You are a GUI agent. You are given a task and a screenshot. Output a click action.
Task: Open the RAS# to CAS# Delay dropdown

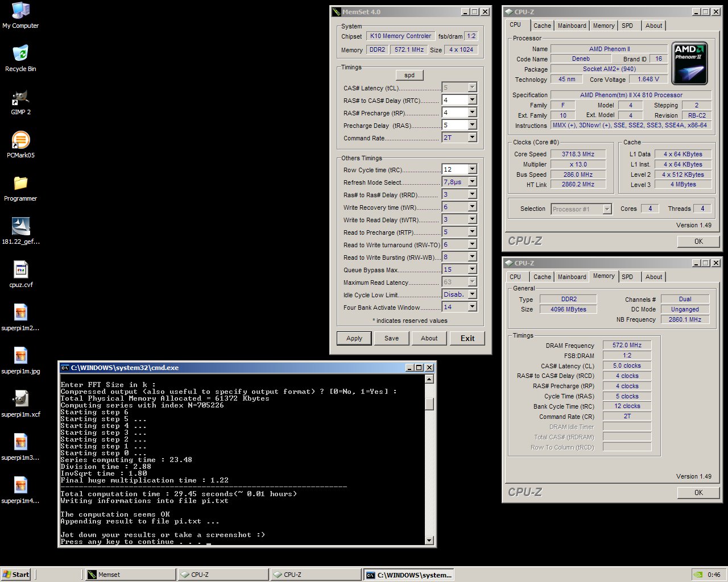pyautogui.click(x=472, y=100)
